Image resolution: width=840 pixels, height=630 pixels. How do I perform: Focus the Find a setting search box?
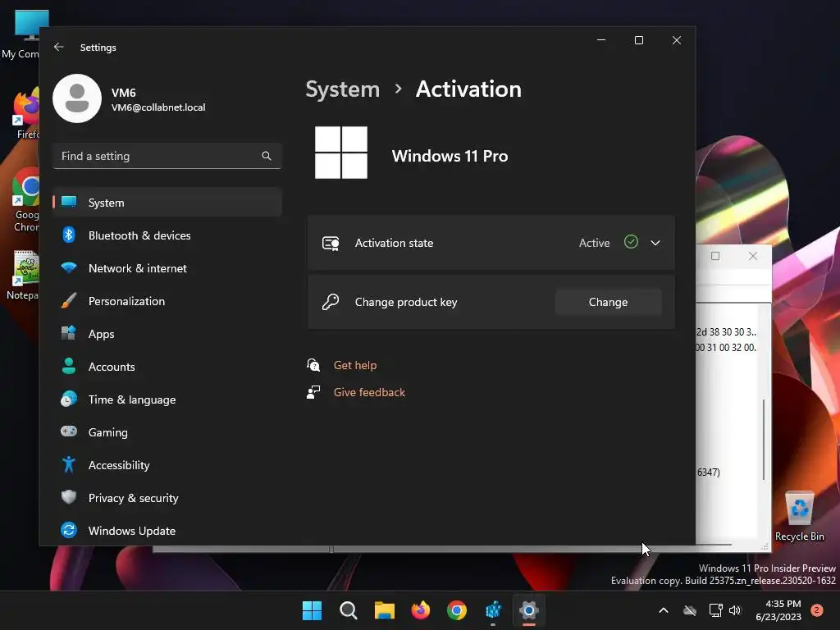point(167,156)
